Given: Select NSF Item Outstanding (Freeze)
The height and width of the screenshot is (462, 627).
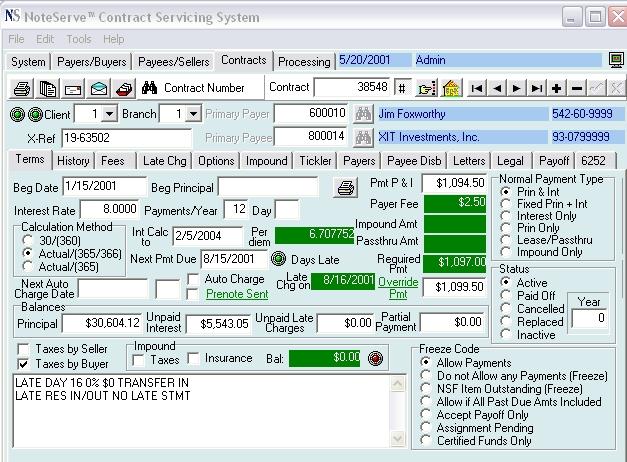Looking at the screenshot, I should click(x=425, y=388).
